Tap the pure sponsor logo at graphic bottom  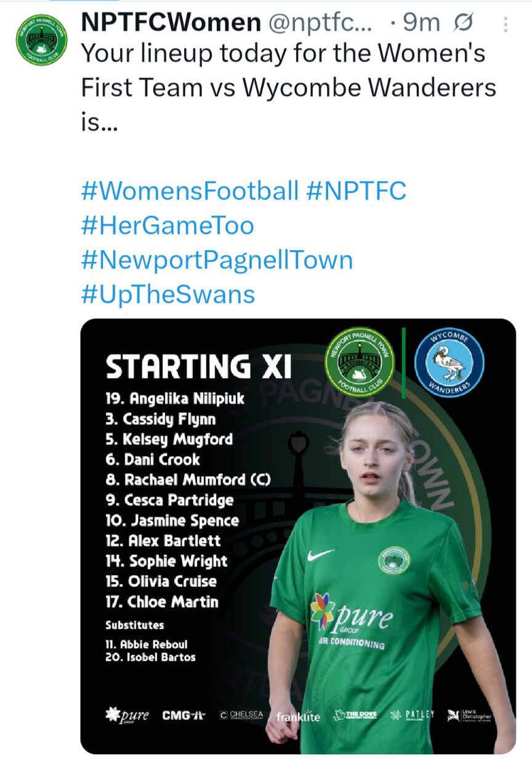point(127,715)
